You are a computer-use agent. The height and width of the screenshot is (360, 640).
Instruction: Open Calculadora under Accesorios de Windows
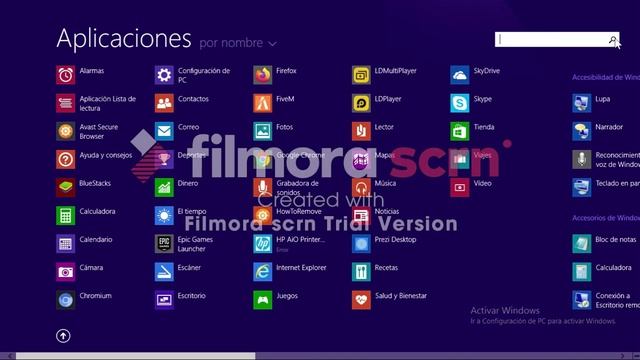coord(582,272)
